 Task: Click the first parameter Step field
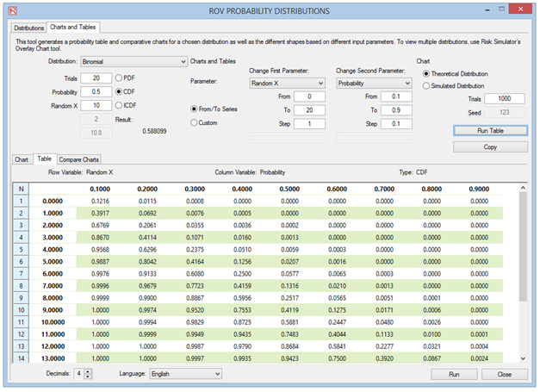pyautogui.click(x=309, y=124)
